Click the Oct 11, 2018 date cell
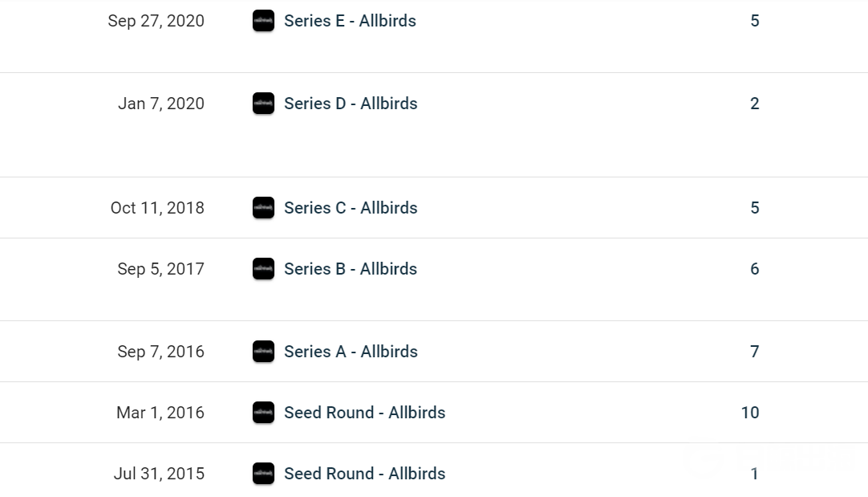 (x=157, y=208)
